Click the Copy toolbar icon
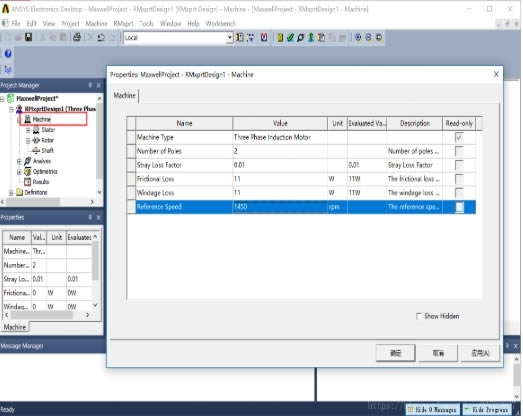 (x=52, y=37)
